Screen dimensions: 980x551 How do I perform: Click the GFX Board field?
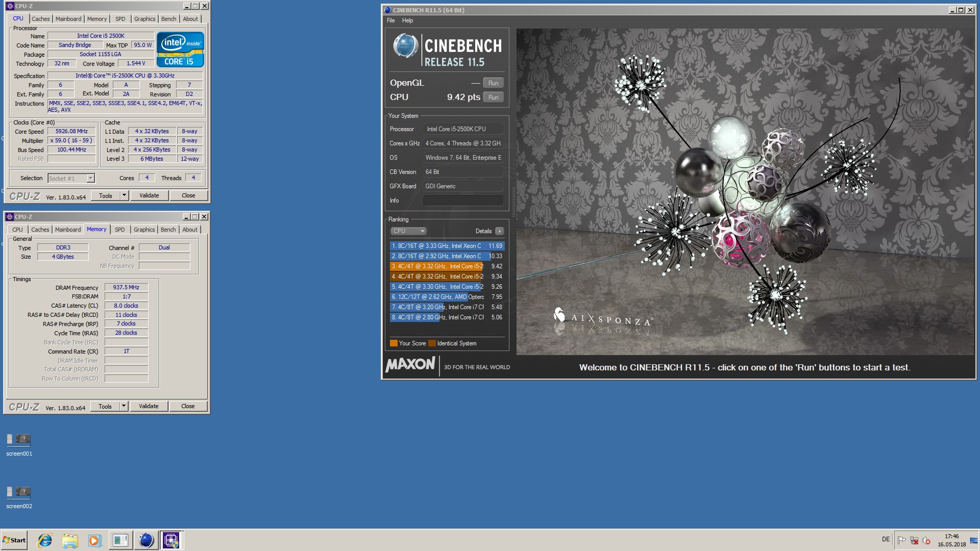[x=463, y=186]
